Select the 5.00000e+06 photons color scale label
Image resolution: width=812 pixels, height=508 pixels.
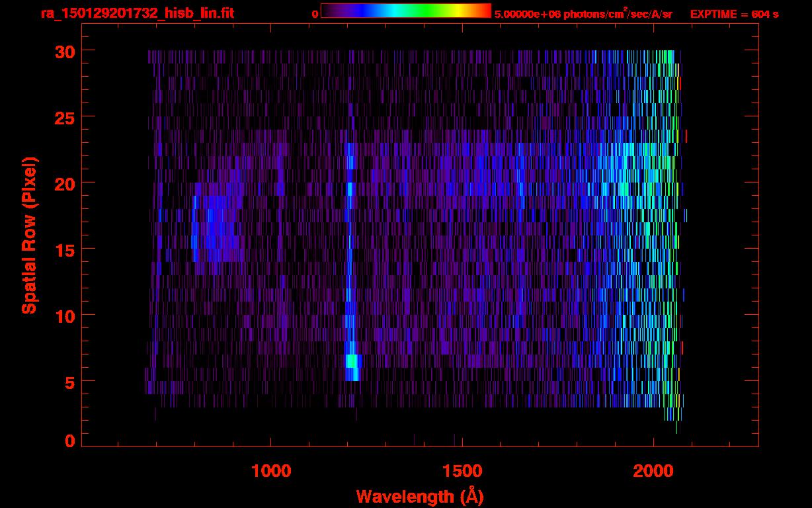click(583, 14)
